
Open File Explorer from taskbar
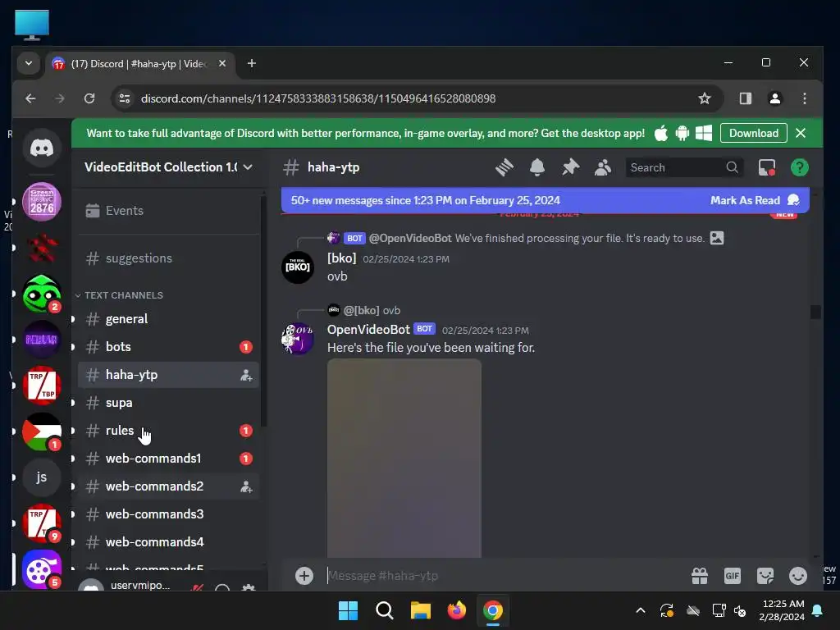[x=421, y=610]
